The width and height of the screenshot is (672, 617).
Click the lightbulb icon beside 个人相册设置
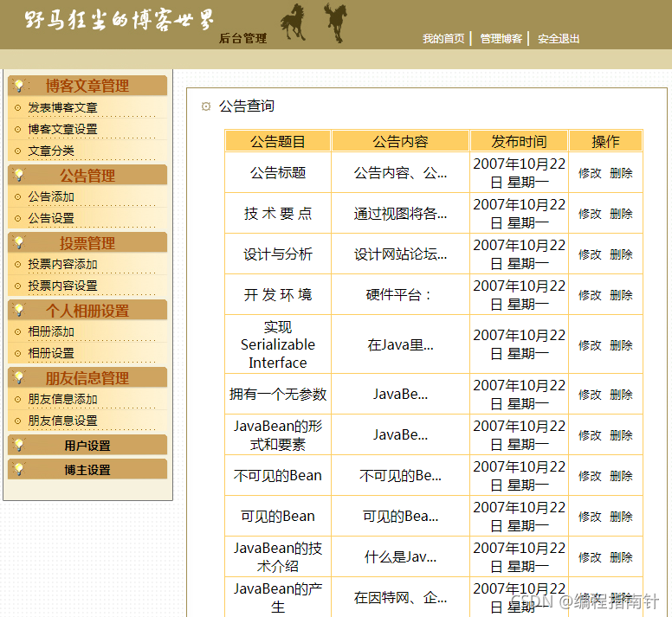[19, 310]
